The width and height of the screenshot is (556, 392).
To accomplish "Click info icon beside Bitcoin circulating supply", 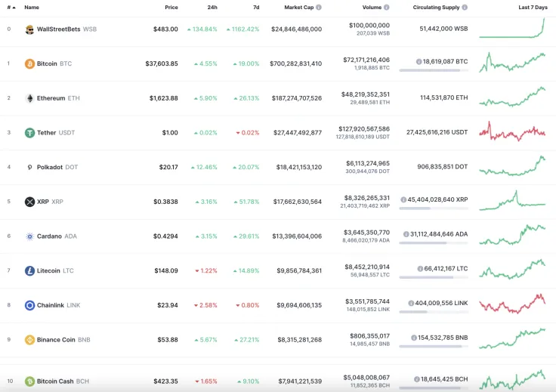I will coord(419,62).
